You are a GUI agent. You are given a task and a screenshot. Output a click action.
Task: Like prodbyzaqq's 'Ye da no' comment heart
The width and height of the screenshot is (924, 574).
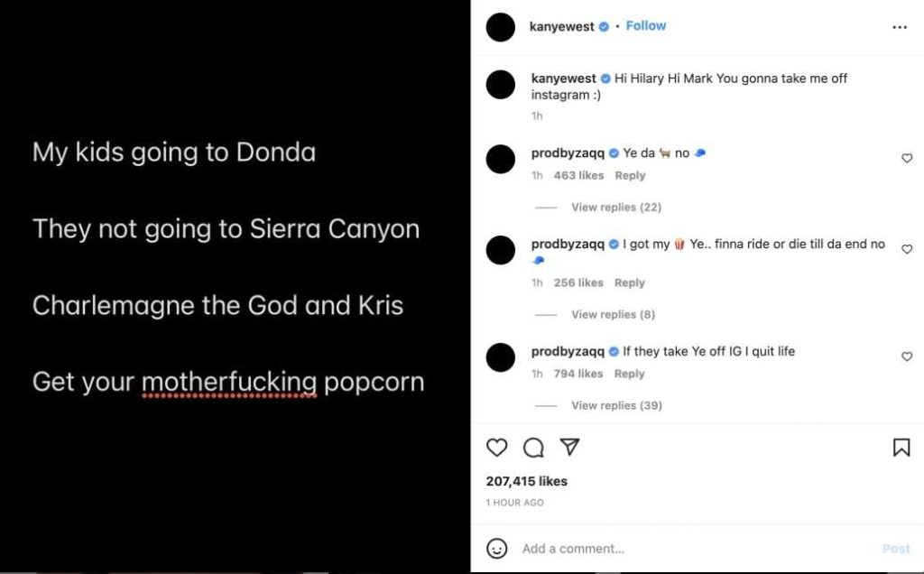pyautogui.click(x=907, y=158)
